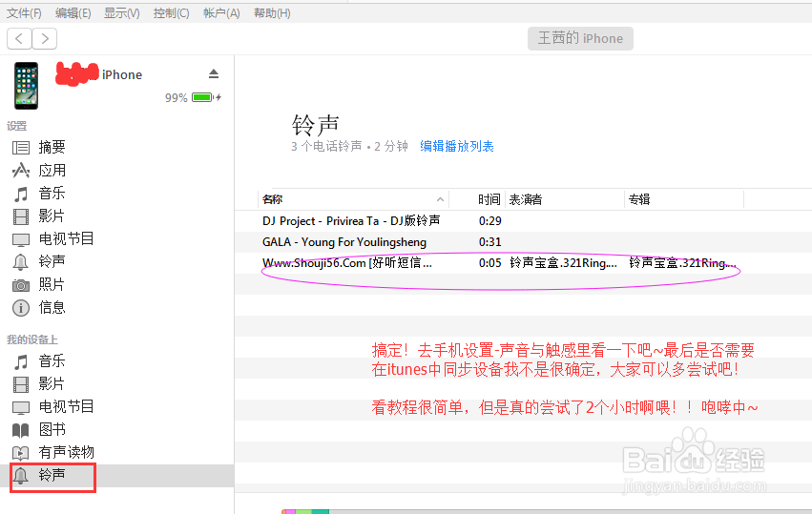Select 有声读物 label in sidebar

pyautogui.click(x=66, y=452)
